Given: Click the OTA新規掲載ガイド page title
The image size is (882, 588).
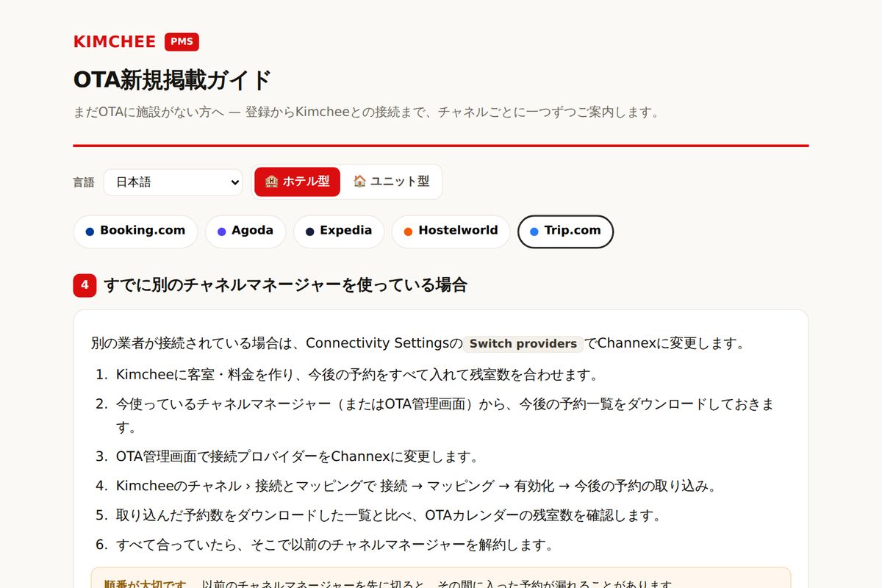Looking at the screenshot, I should click(173, 79).
